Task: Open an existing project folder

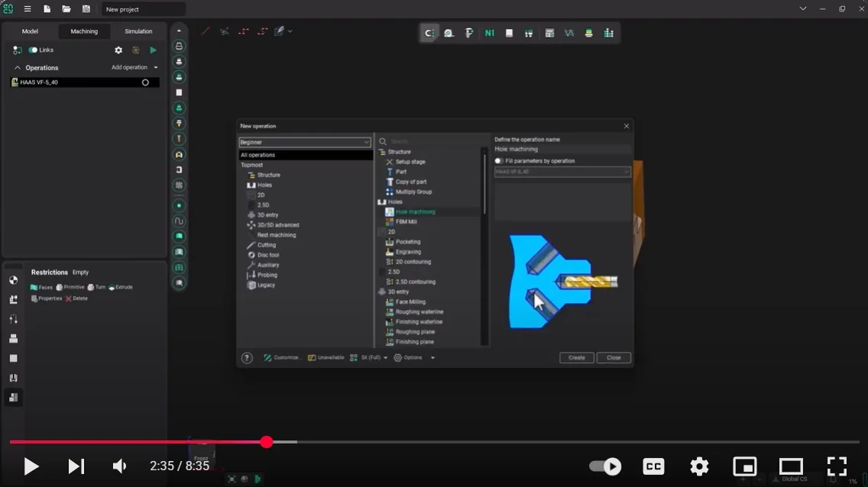Action: (66, 9)
